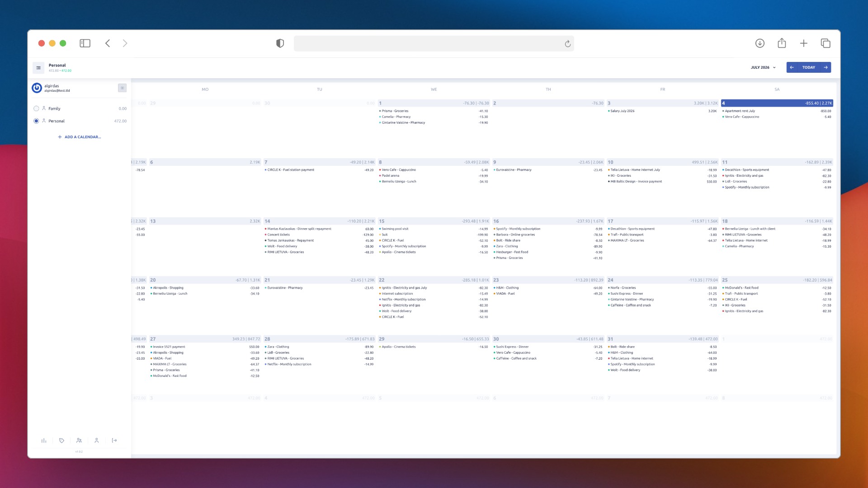This screenshot has width=868, height=488.
Task: Reload the page
Action: coord(568,44)
